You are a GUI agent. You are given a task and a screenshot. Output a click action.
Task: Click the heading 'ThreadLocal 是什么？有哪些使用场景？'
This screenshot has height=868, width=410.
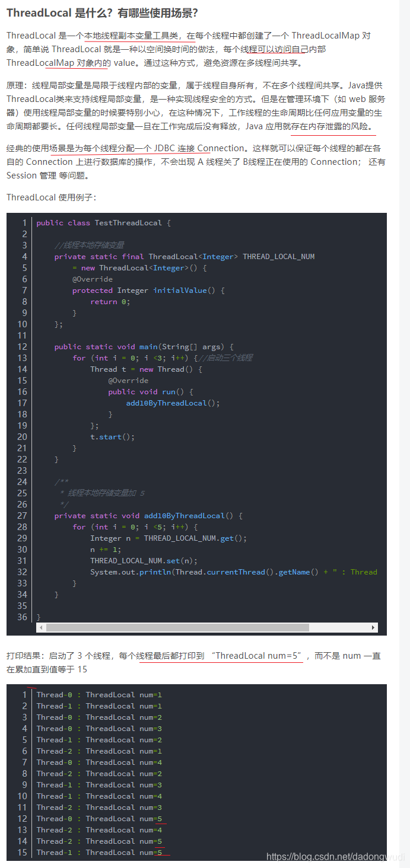click(x=102, y=13)
